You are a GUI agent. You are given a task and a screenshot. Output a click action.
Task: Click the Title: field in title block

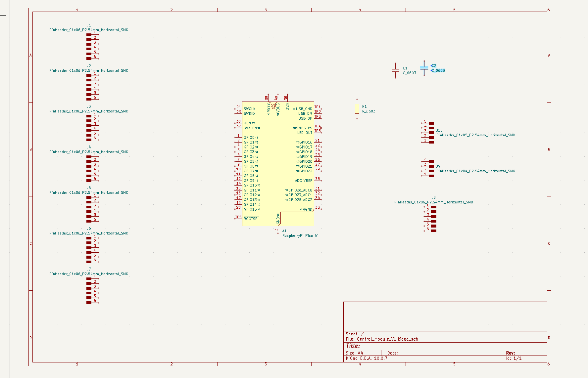pyautogui.click(x=353, y=346)
